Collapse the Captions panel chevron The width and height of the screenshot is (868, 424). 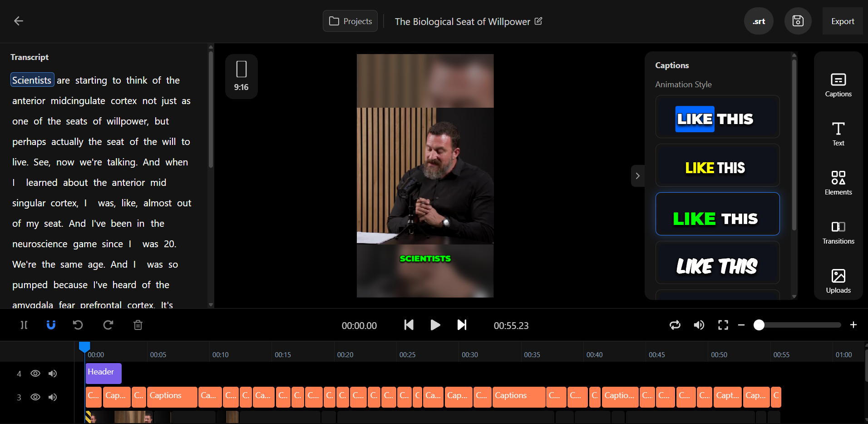637,176
